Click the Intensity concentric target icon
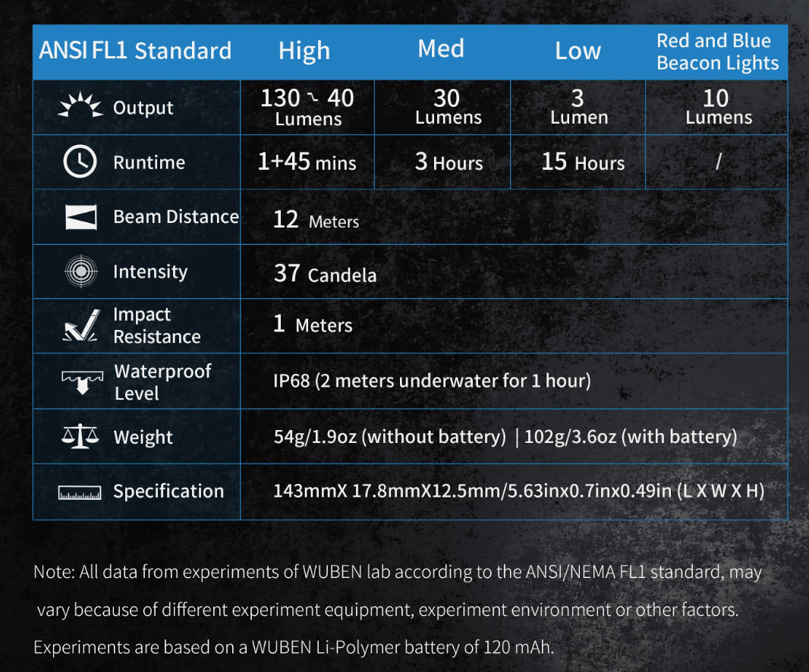 click(80, 272)
